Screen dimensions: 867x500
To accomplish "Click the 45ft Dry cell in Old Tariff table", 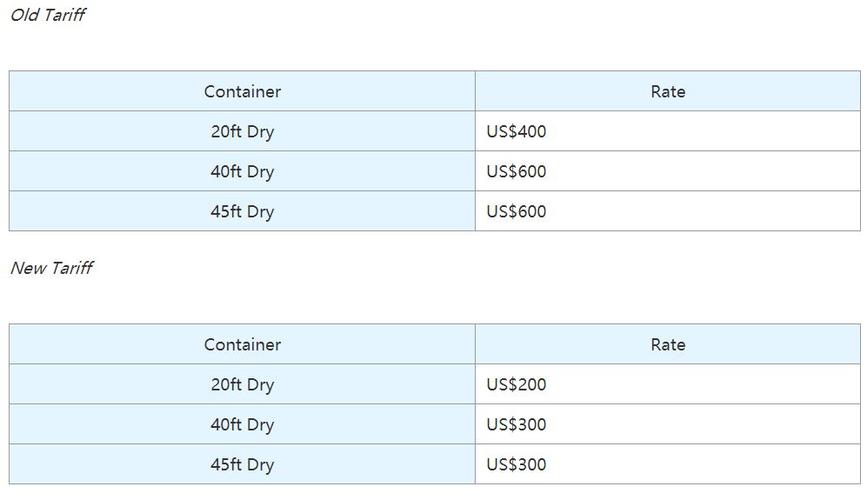I will click(242, 211).
